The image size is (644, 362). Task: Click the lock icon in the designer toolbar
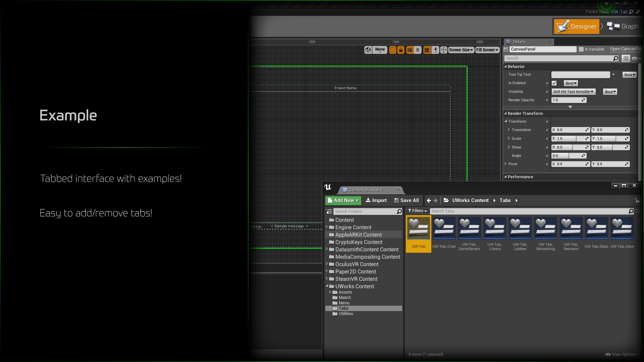tap(401, 50)
